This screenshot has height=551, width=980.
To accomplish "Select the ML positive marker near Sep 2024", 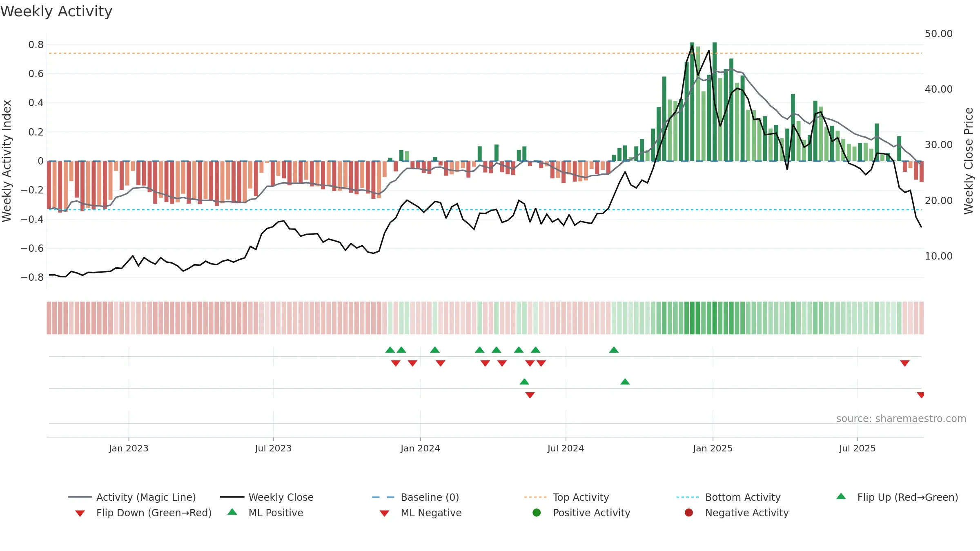I will 625,382.
